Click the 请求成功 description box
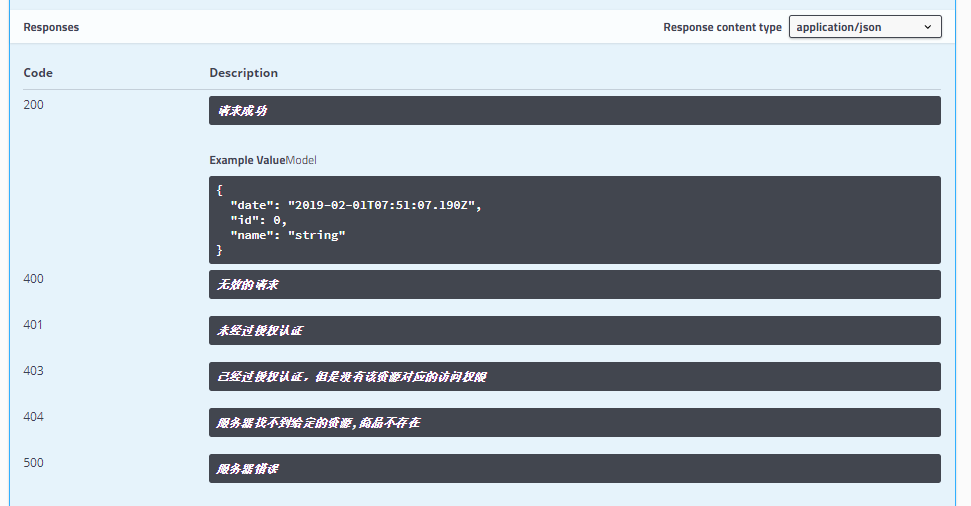The height and width of the screenshot is (506, 971). point(574,111)
